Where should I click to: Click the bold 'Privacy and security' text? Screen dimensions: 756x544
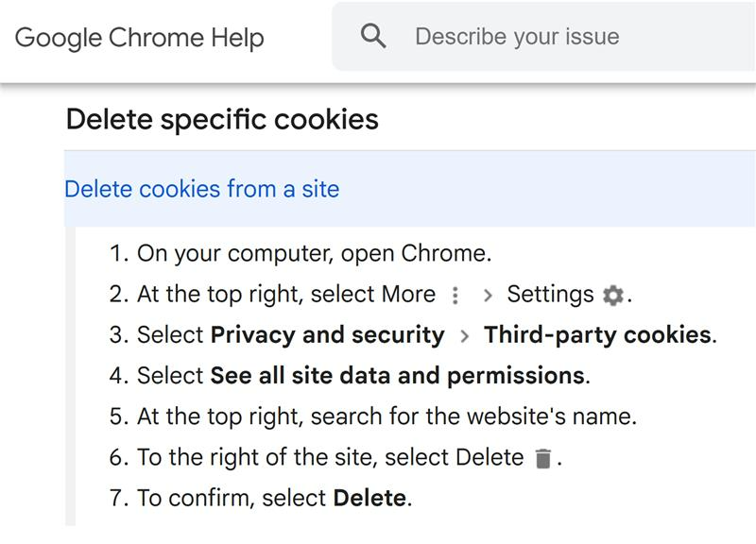pyautogui.click(x=327, y=335)
